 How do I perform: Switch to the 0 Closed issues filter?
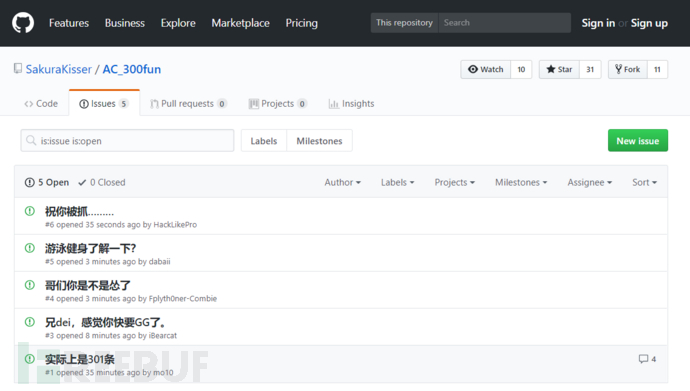102,182
